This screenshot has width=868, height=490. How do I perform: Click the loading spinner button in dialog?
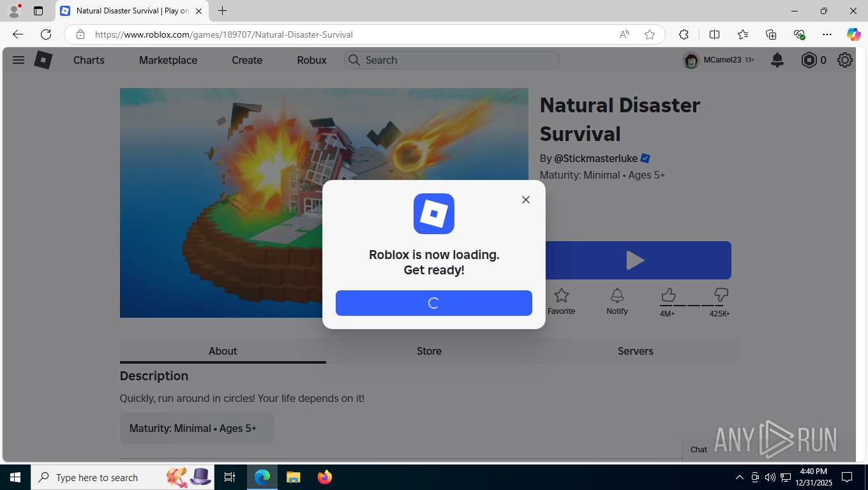[x=434, y=303]
